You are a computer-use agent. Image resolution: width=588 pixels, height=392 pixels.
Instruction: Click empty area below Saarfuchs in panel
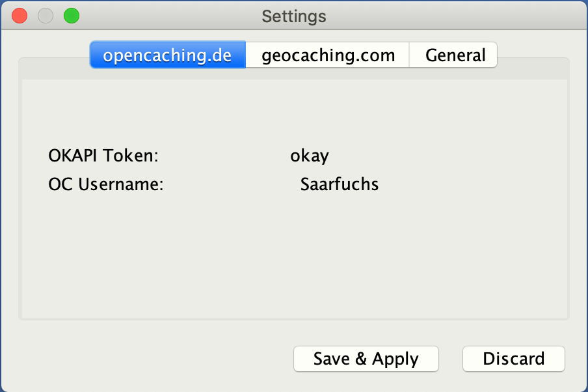(x=340, y=255)
